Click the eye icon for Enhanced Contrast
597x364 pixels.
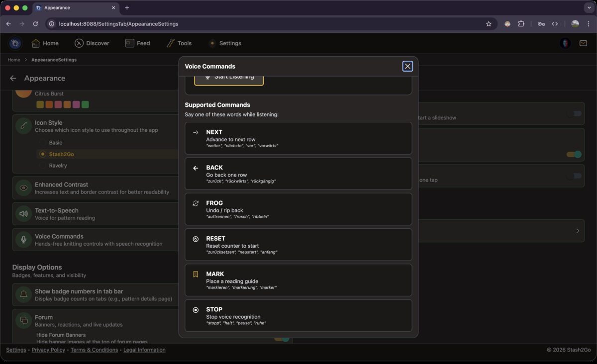click(23, 187)
